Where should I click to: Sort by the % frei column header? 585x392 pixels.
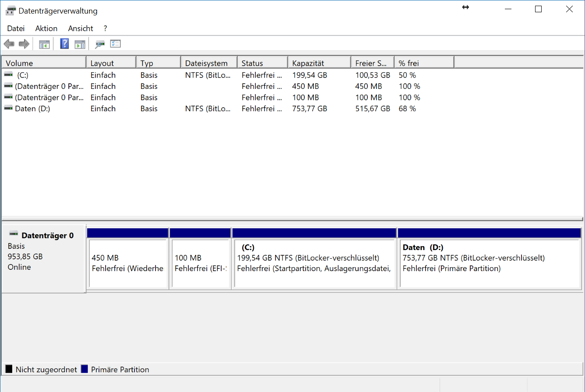tap(424, 63)
